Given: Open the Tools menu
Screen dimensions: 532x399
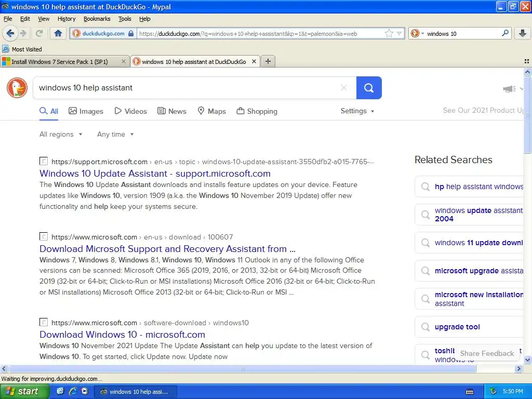Looking at the screenshot, I should (x=125, y=19).
